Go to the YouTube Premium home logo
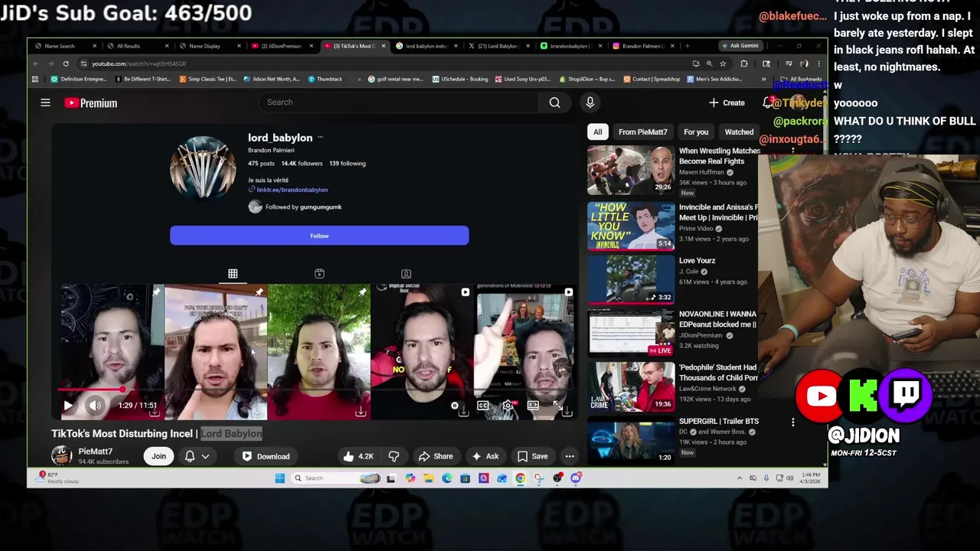Screen dimensions: 980x551 (90, 103)
